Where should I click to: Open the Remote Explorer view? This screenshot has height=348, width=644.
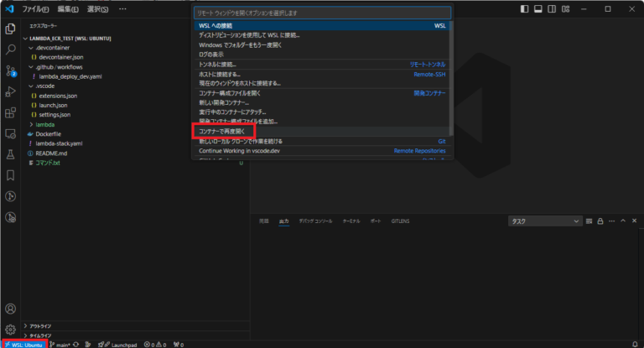point(10,134)
